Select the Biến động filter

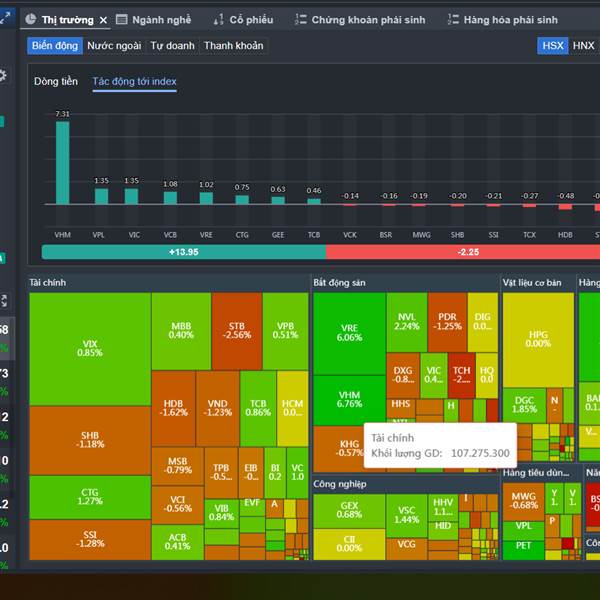click(54, 45)
